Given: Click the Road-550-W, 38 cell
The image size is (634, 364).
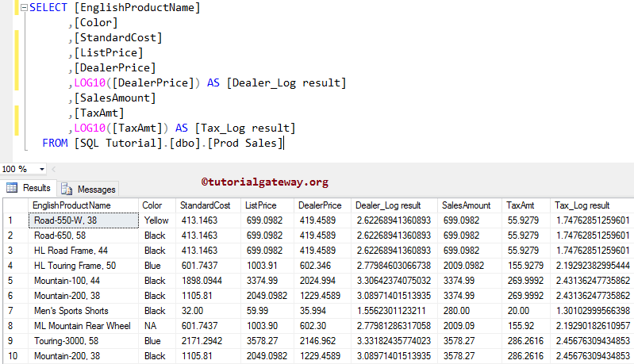Looking at the screenshot, I should coord(83,220).
